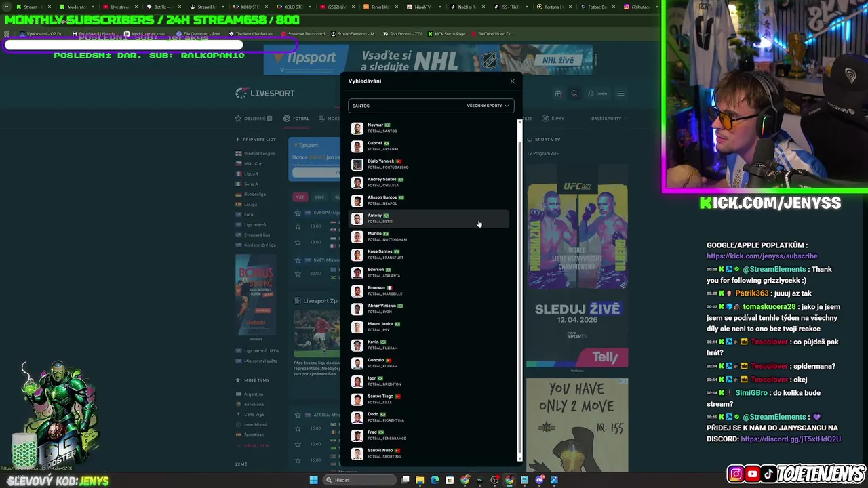Select Ederson, Atalanta result

pyautogui.click(x=429, y=272)
